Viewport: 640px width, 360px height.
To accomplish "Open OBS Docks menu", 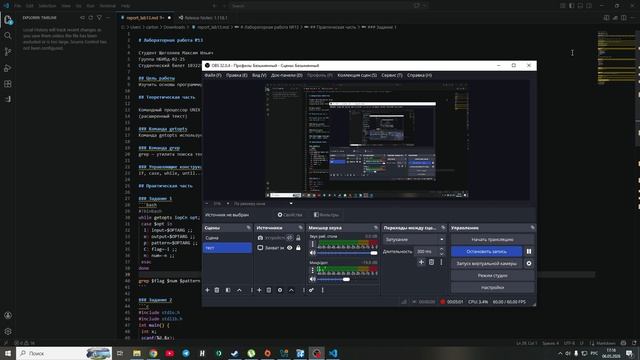I will pos(287,76).
